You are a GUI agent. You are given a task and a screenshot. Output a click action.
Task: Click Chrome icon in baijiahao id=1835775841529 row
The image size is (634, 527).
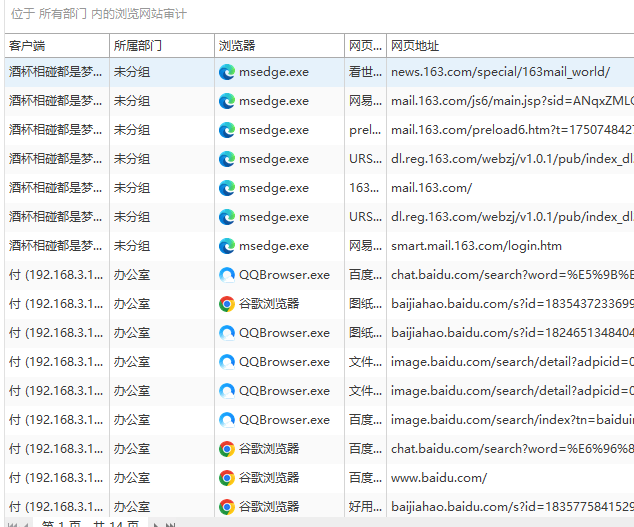(x=226, y=507)
